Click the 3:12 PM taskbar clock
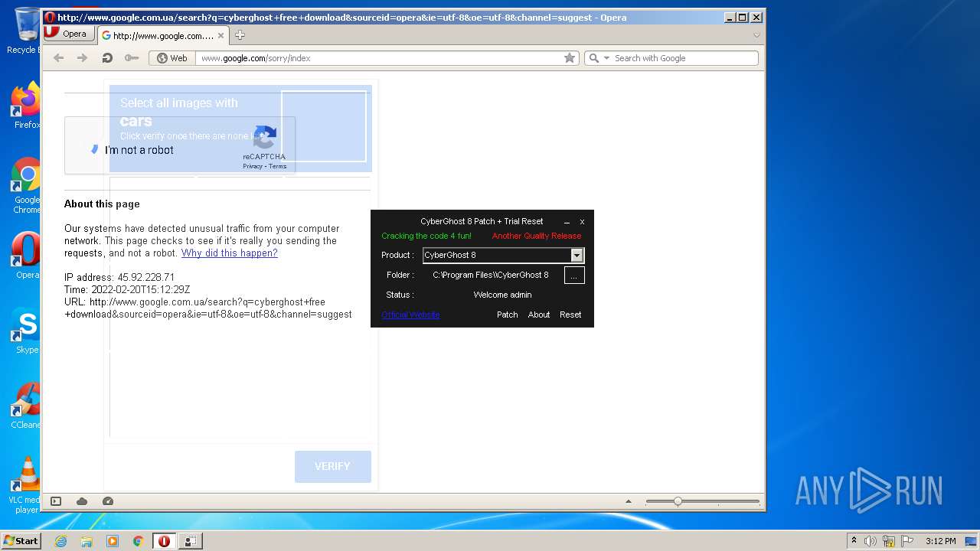Screen dimensions: 980x551 tap(940, 541)
